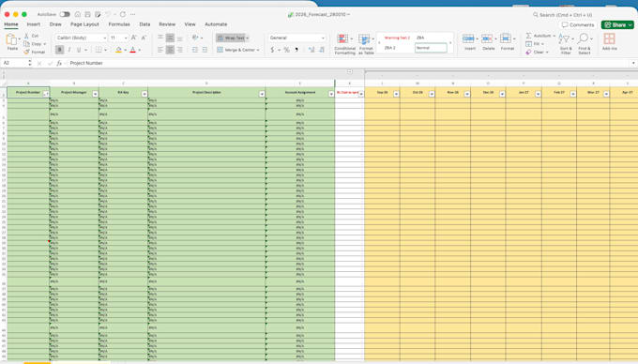The height and width of the screenshot is (364, 638).
Task: Apply Underline formatting
Action: pos(79,50)
